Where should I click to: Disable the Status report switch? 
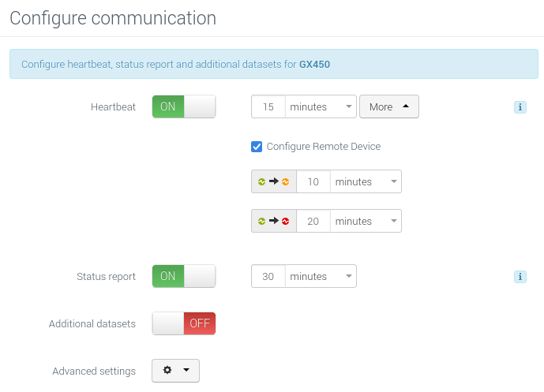click(x=183, y=276)
